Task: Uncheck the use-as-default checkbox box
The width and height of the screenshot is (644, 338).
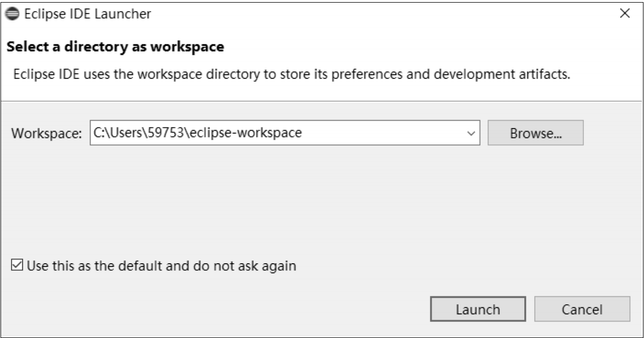Action: click(17, 266)
